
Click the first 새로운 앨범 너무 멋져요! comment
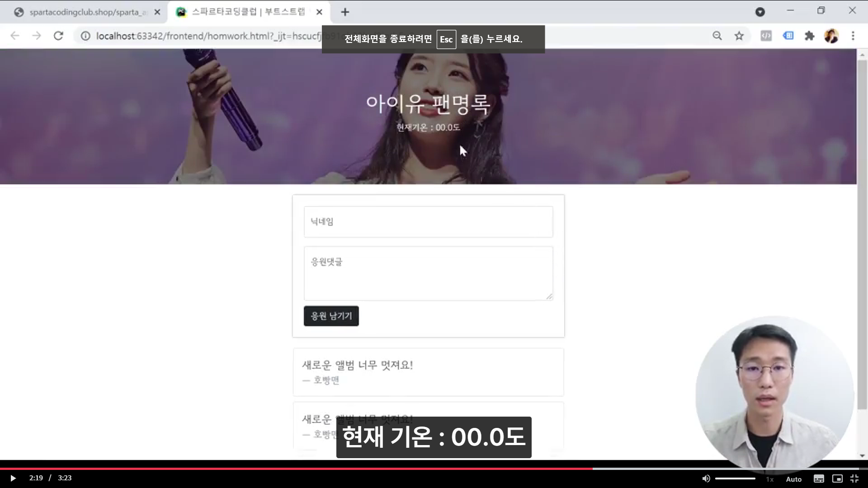click(357, 365)
